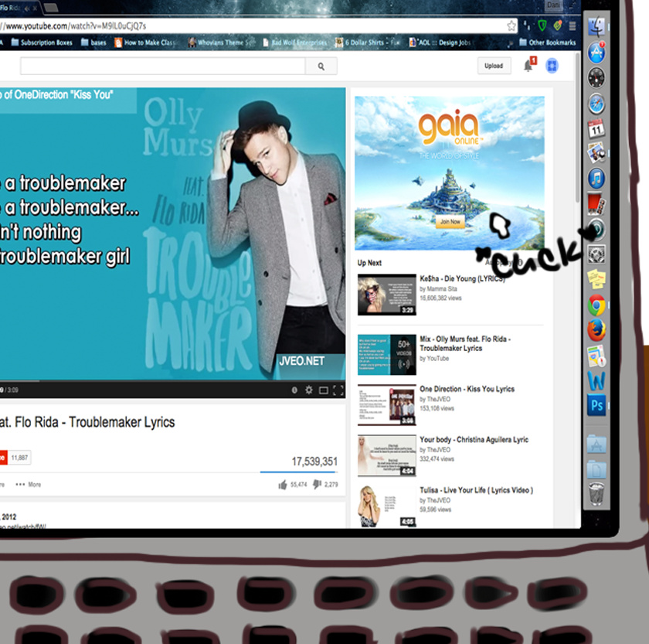Click the Upload button
This screenshot has width=649, height=644.
point(494,66)
